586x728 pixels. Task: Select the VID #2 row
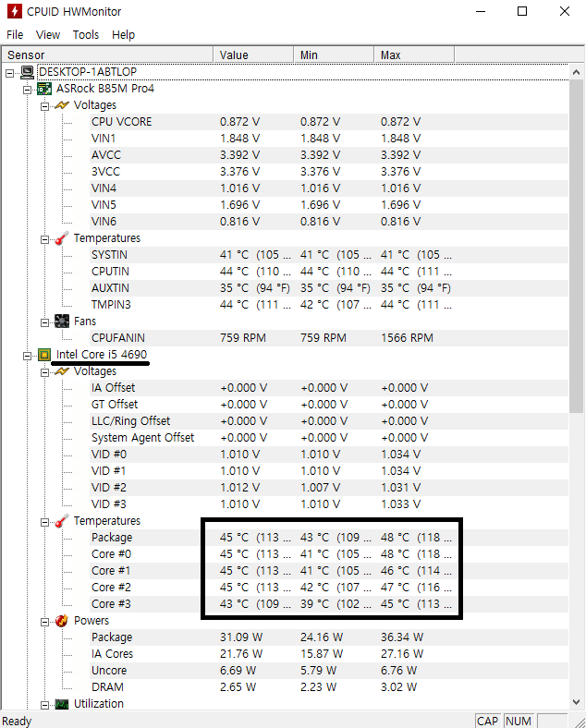(330, 488)
